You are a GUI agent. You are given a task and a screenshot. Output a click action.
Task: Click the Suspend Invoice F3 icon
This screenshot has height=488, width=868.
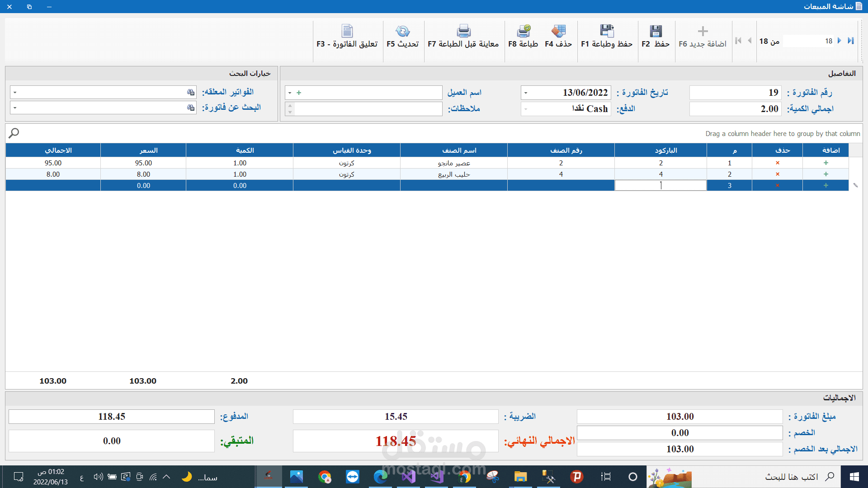click(x=347, y=31)
